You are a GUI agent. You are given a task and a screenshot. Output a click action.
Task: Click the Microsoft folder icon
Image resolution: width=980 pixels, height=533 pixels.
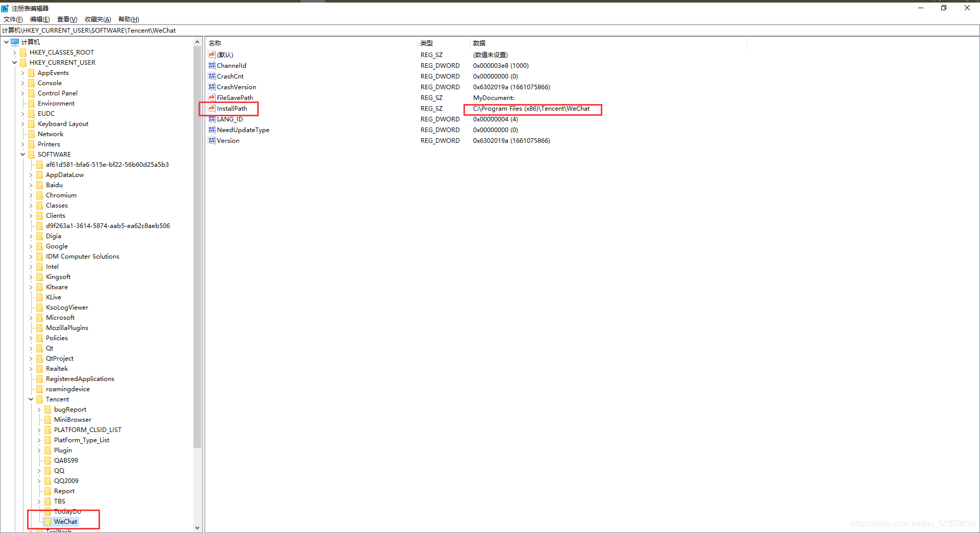pyautogui.click(x=39, y=317)
